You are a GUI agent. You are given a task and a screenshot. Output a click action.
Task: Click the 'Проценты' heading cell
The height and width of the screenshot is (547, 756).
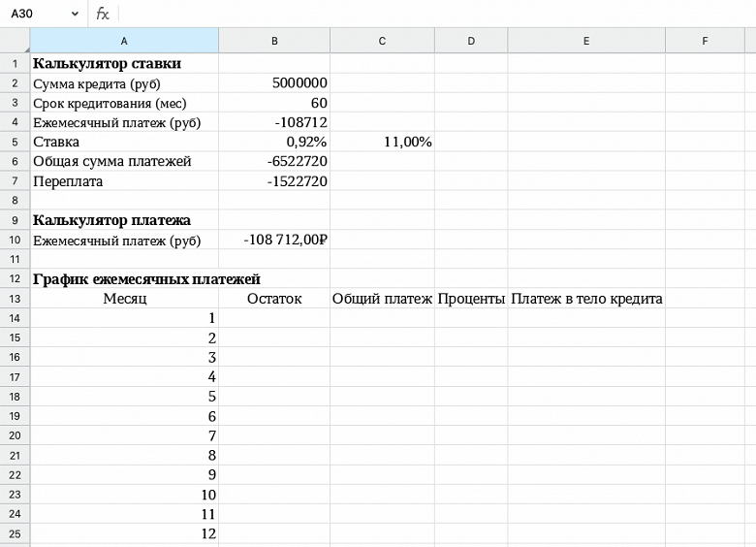471,298
